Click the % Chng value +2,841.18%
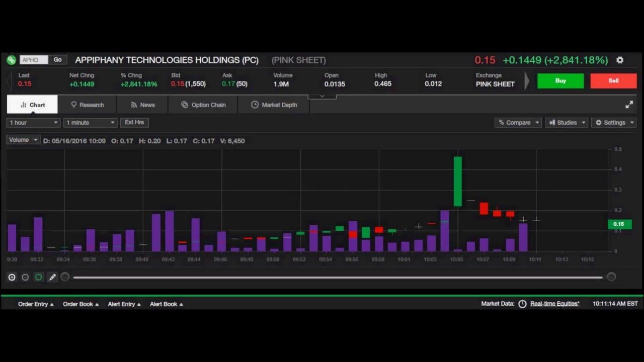The image size is (644, 362). (139, 84)
